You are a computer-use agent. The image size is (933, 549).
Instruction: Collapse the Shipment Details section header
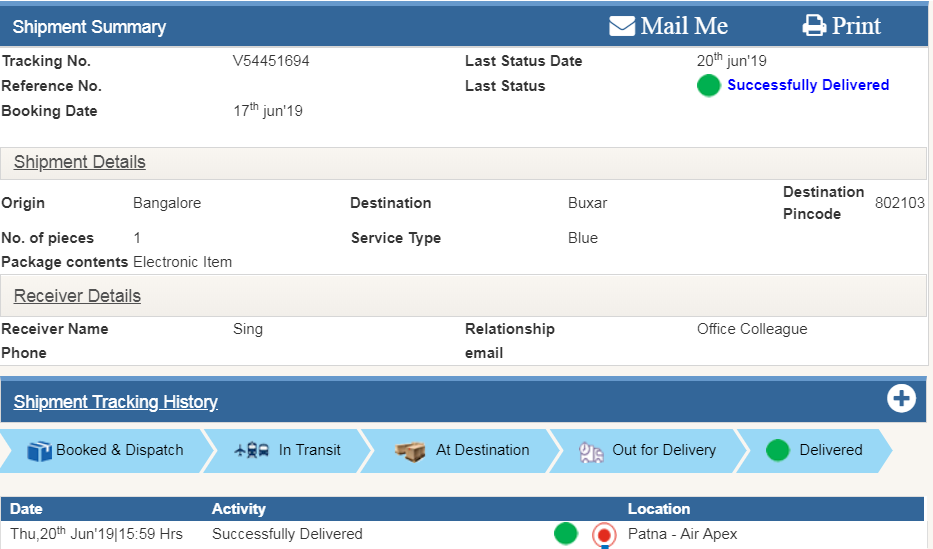click(x=80, y=162)
